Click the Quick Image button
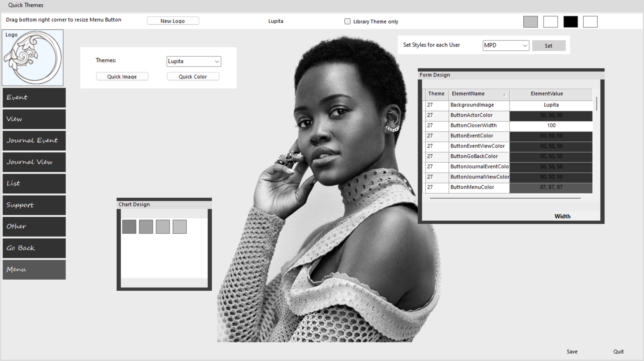Image resolution: width=644 pixels, height=361 pixels. click(122, 76)
